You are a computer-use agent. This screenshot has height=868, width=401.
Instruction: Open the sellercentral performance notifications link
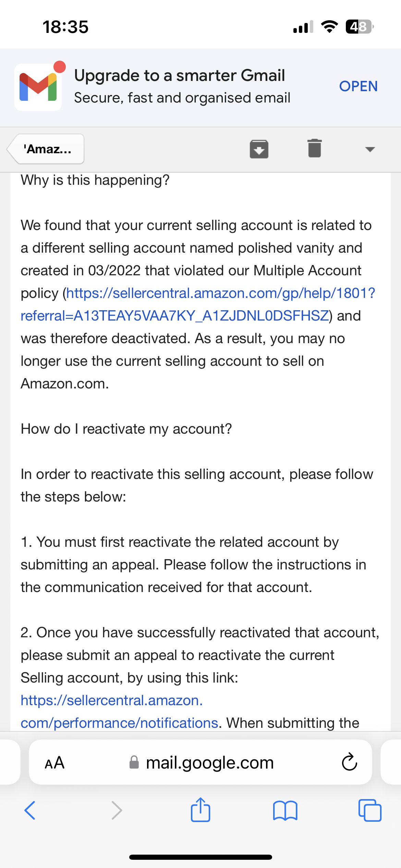(119, 712)
